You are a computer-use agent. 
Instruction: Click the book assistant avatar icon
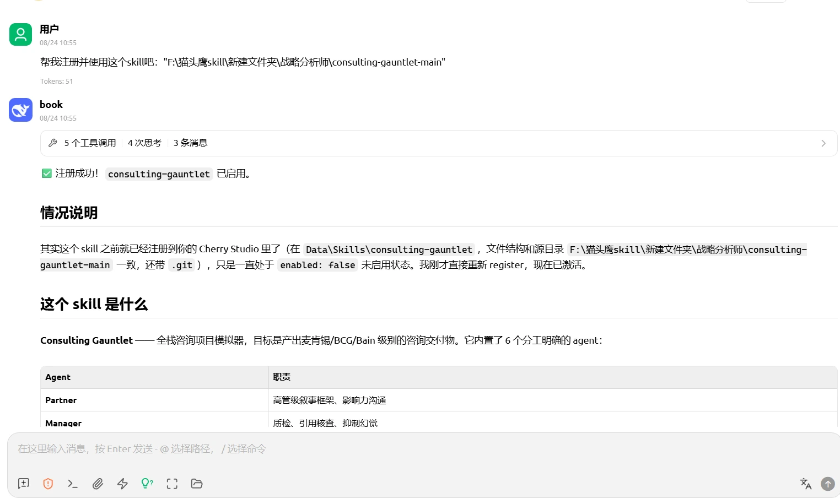tap(21, 110)
